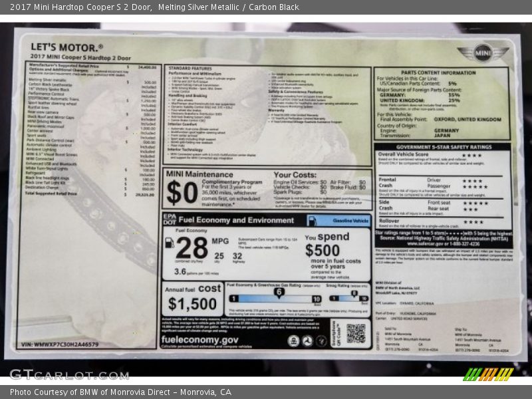Click the gas pump icon in the Gasoline Vehicle badge

coord(313,221)
